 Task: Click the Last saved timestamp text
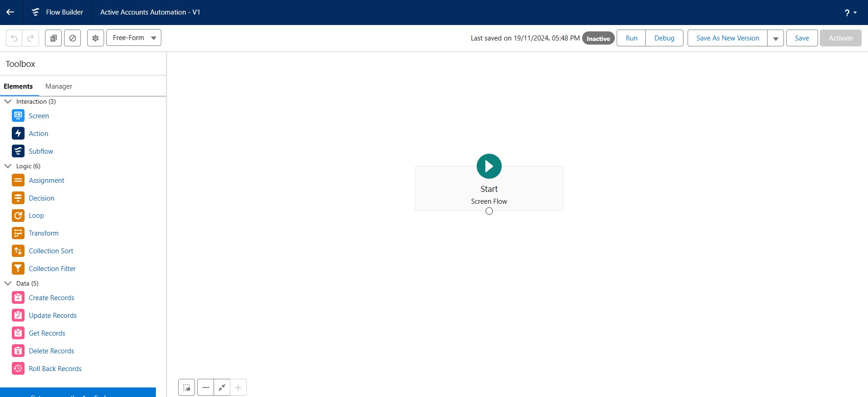coord(525,38)
